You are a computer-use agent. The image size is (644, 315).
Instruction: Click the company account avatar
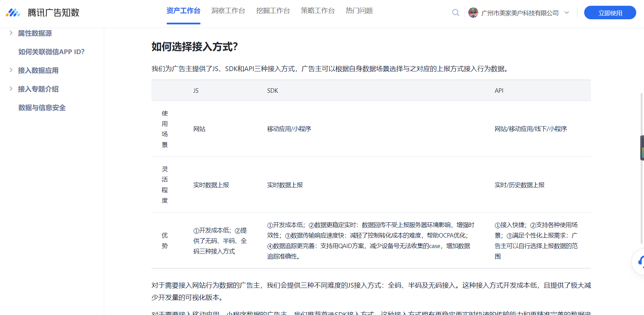(473, 13)
